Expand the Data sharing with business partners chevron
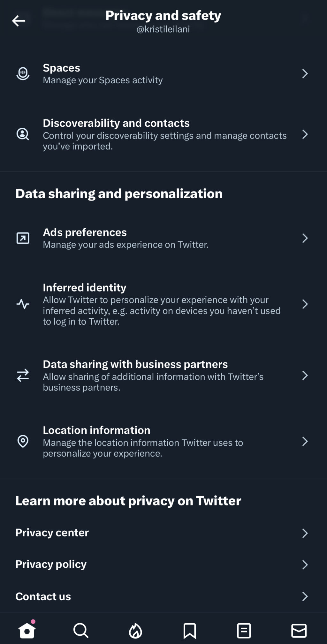 tap(306, 376)
